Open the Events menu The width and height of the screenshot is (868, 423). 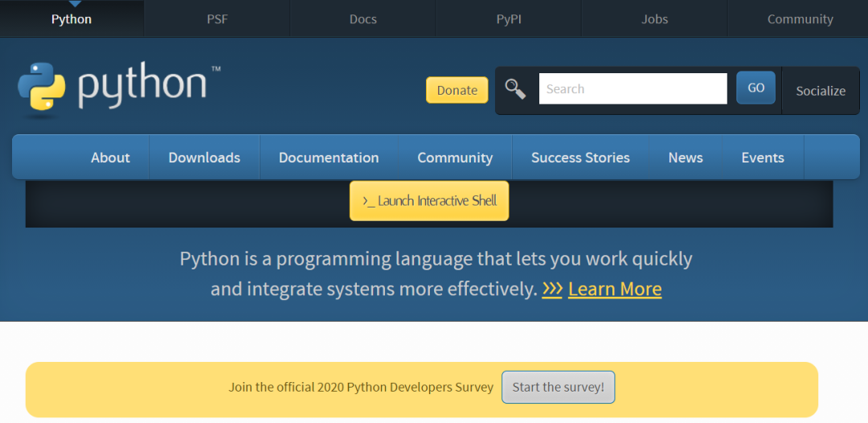(763, 158)
